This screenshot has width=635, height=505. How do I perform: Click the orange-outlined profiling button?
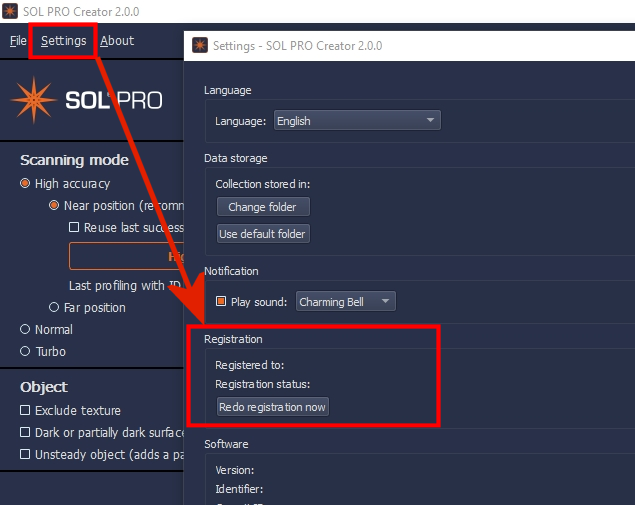[126, 256]
